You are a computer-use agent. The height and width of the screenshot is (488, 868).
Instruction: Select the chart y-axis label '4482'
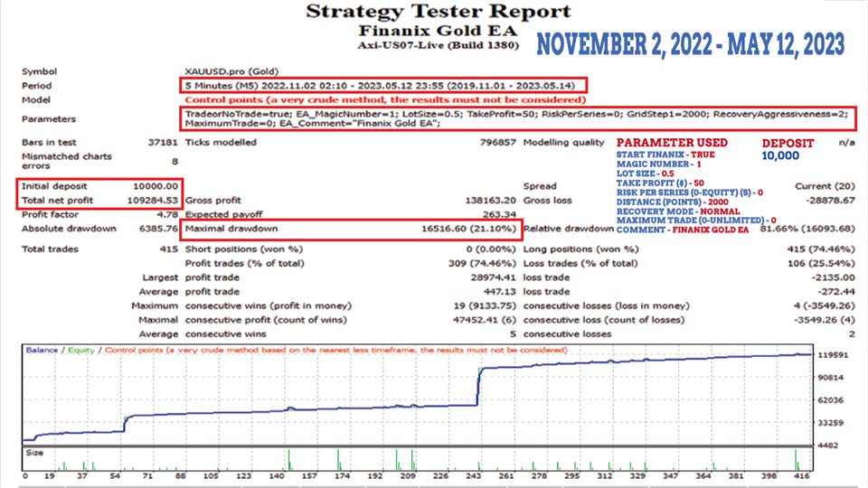click(x=829, y=446)
